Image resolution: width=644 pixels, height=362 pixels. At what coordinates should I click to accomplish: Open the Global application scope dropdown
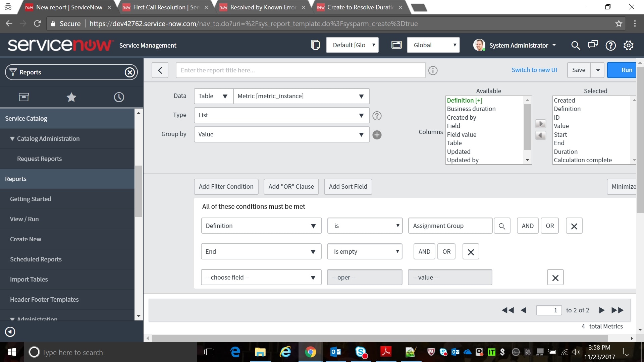pos(433,45)
